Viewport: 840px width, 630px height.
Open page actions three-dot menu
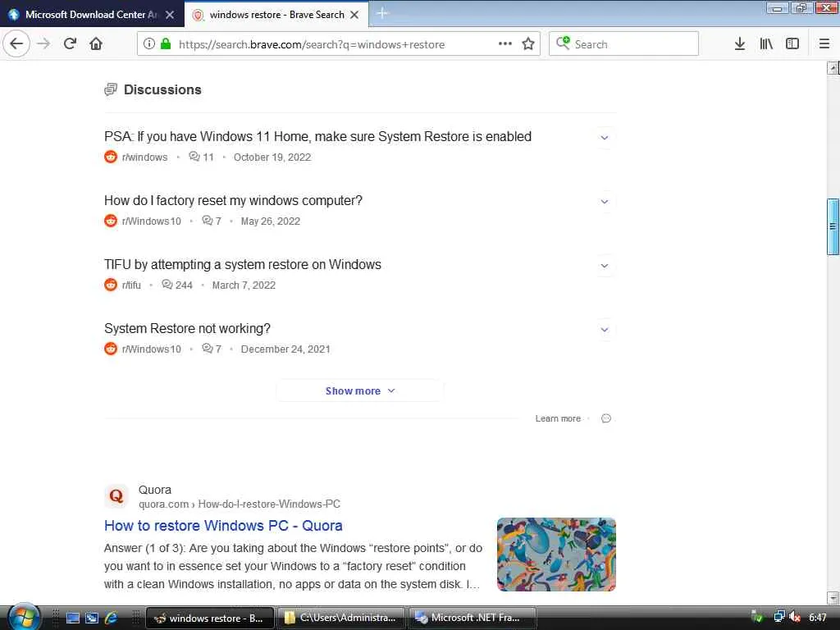click(x=505, y=44)
